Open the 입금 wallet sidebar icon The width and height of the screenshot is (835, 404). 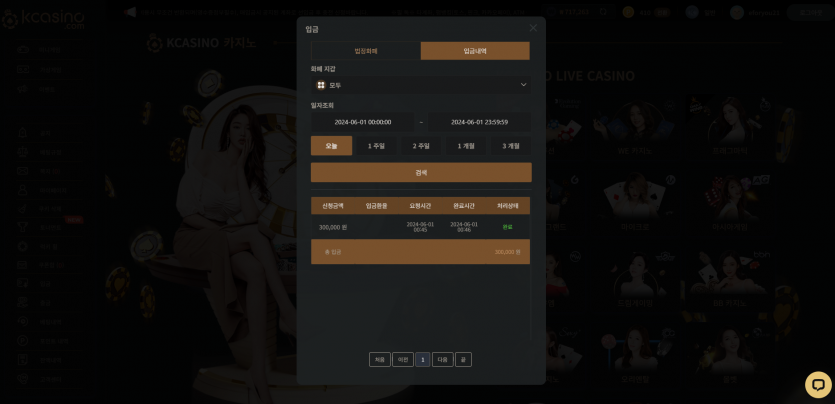click(23, 284)
